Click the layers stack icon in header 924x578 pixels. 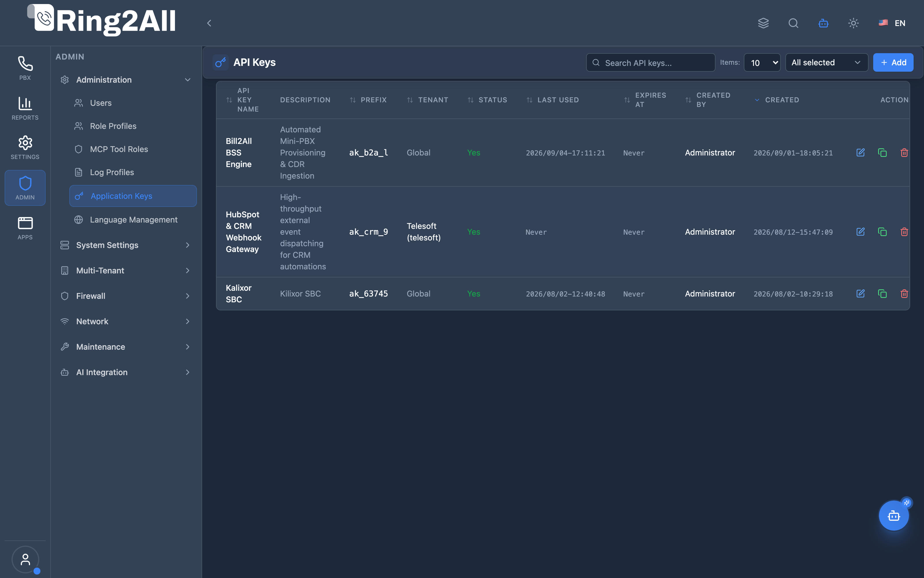click(763, 23)
